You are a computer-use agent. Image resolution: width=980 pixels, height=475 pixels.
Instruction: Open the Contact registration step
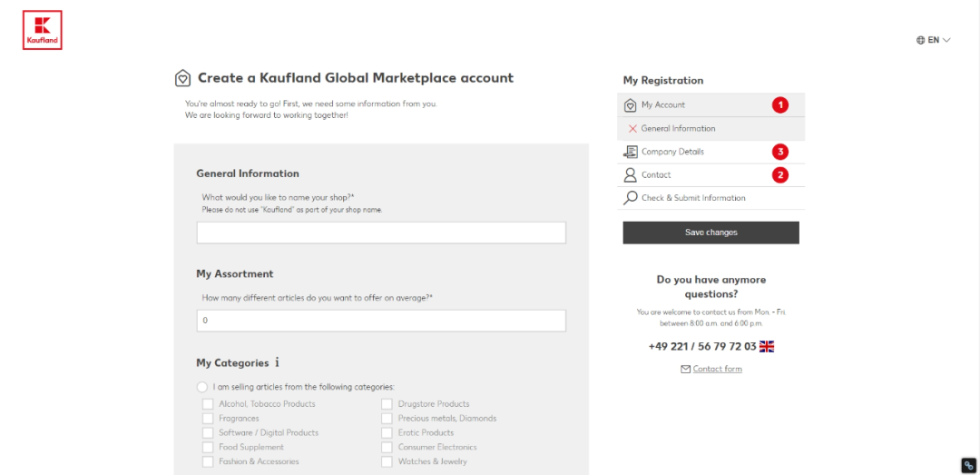click(656, 175)
